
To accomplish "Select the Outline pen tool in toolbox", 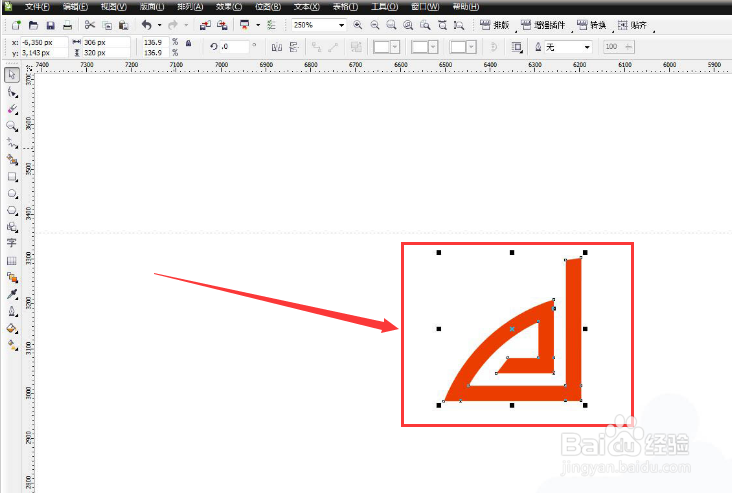I will pyautogui.click(x=12, y=311).
